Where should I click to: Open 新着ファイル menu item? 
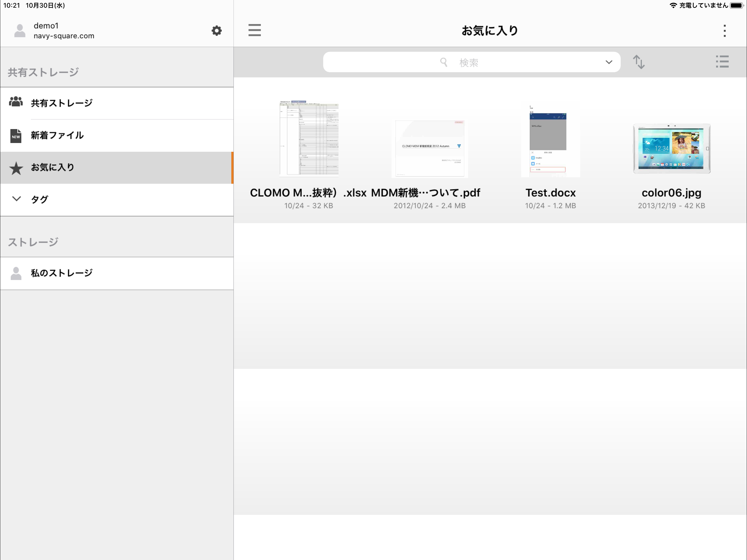click(117, 135)
